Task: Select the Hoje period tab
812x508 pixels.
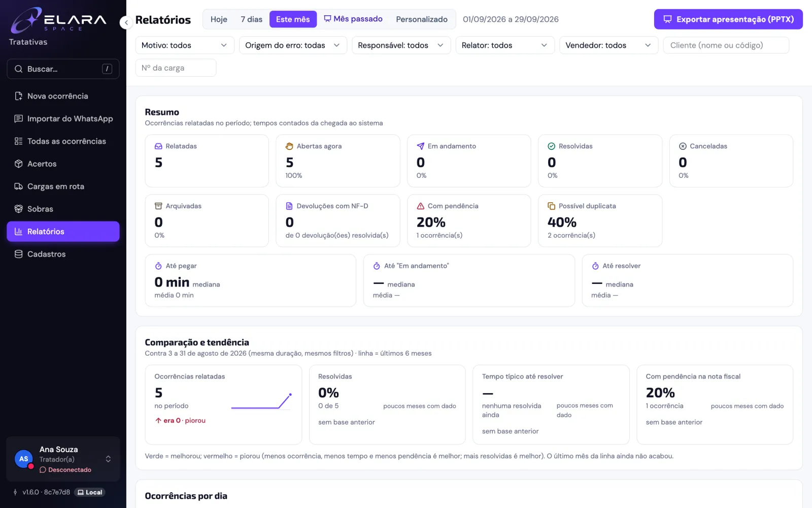Action: (x=219, y=19)
